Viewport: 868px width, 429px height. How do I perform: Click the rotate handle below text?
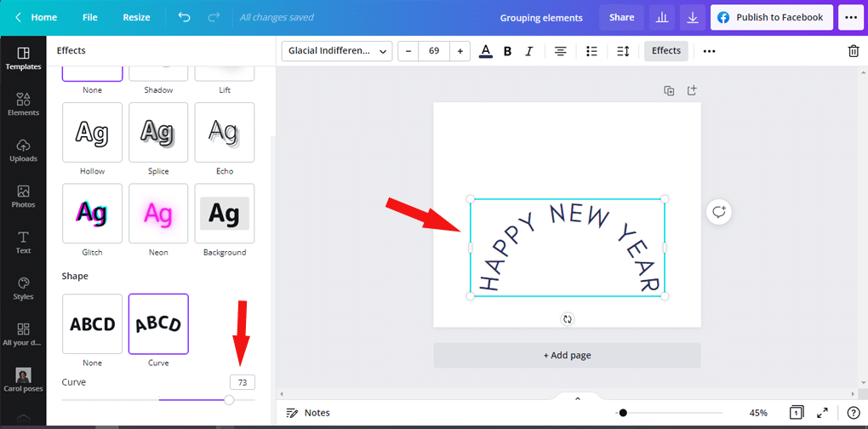click(568, 319)
